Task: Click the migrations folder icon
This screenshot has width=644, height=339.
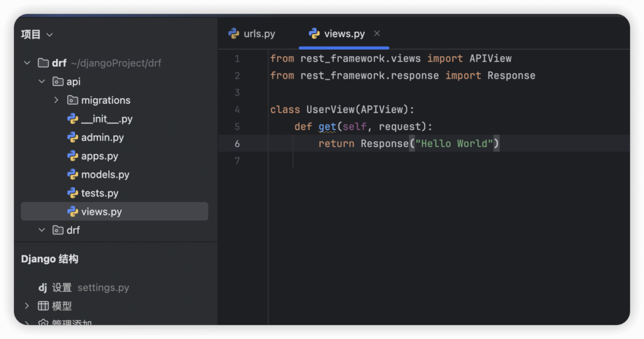Action: 72,100
